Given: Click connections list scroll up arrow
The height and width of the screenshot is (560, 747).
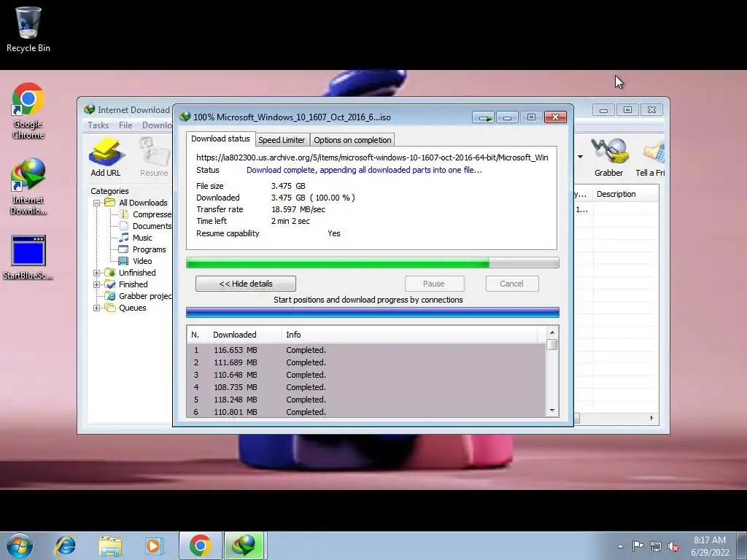Looking at the screenshot, I should click(x=552, y=332).
